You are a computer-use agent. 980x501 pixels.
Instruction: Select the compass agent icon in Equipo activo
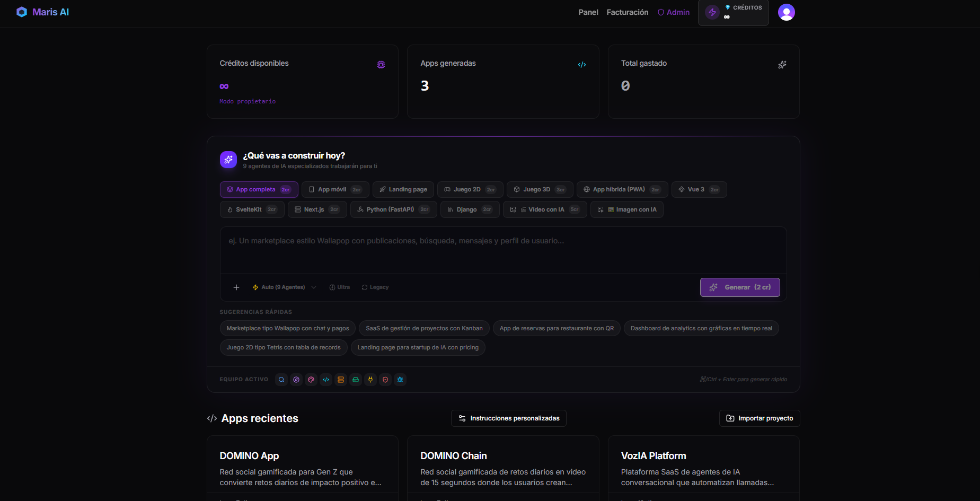click(x=296, y=380)
